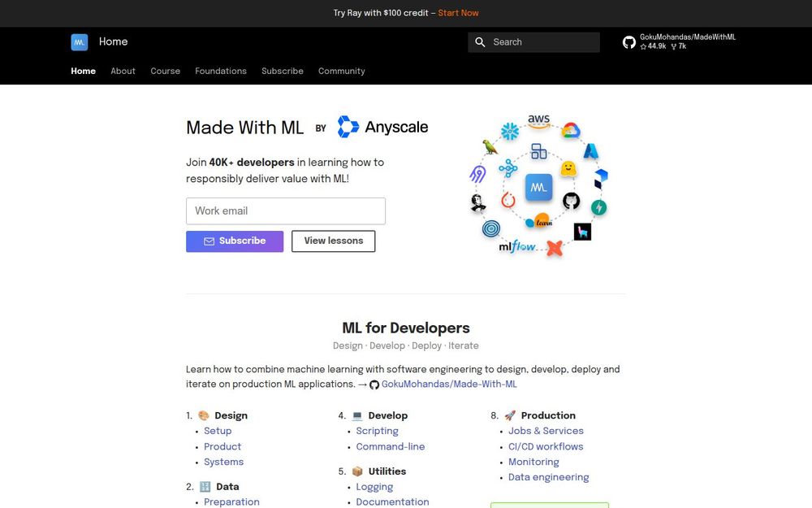Open the Preparation lesson link

[231, 501]
